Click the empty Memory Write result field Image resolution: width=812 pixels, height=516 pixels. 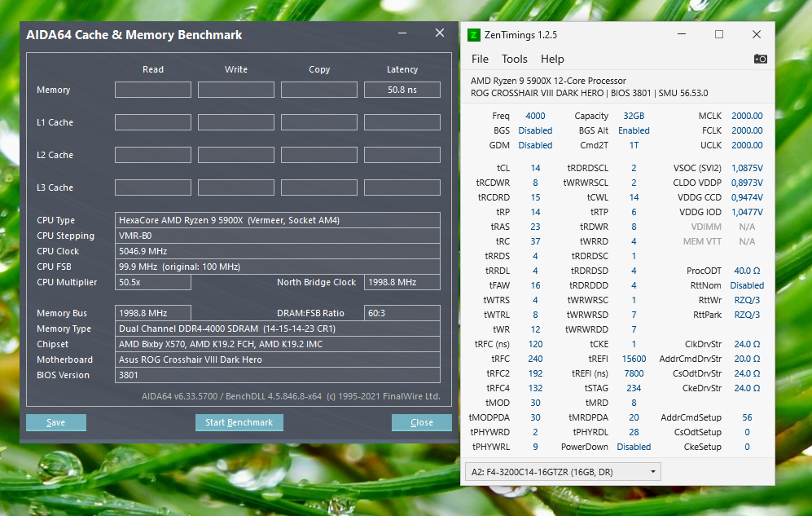pyautogui.click(x=236, y=90)
